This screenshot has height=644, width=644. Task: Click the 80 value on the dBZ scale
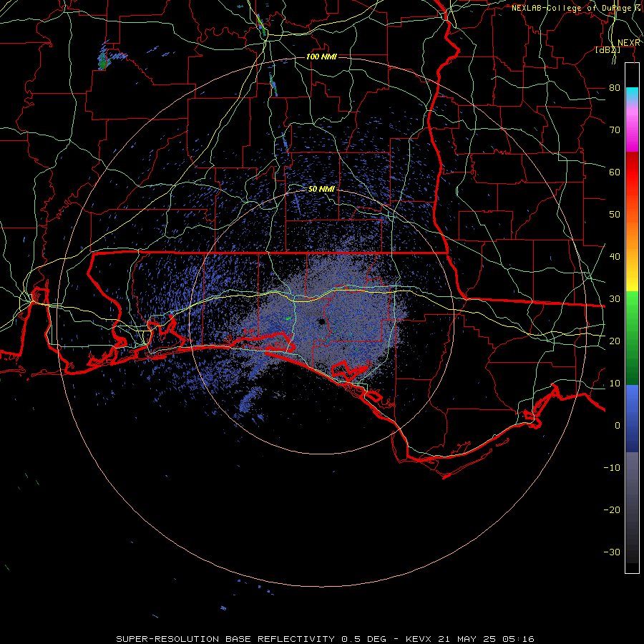pos(615,87)
